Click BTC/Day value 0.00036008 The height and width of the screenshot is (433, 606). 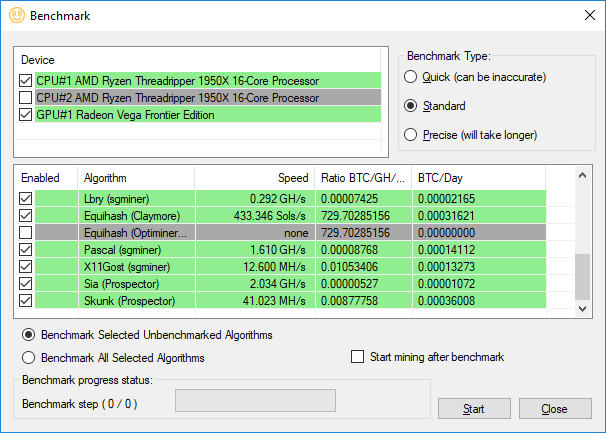click(x=446, y=301)
